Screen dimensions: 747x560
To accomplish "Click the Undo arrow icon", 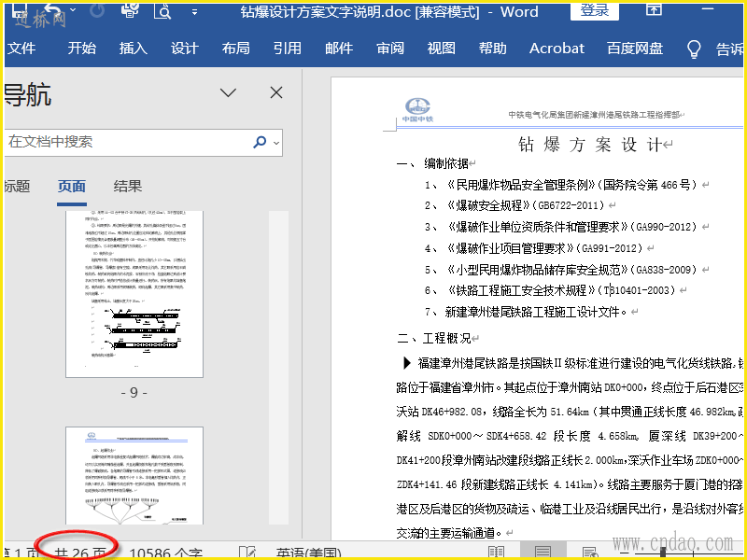I will (x=52, y=9).
